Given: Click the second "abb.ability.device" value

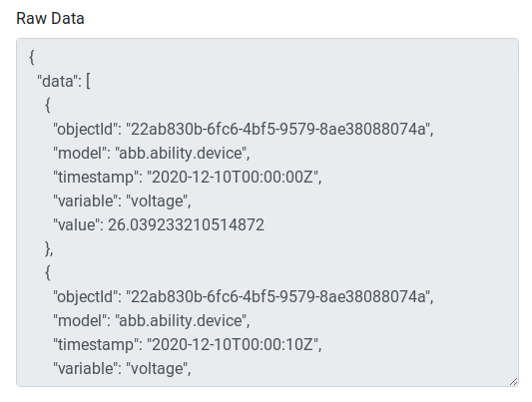Looking at the screenshot, I should pyautogui.click(x=183, y=320).
